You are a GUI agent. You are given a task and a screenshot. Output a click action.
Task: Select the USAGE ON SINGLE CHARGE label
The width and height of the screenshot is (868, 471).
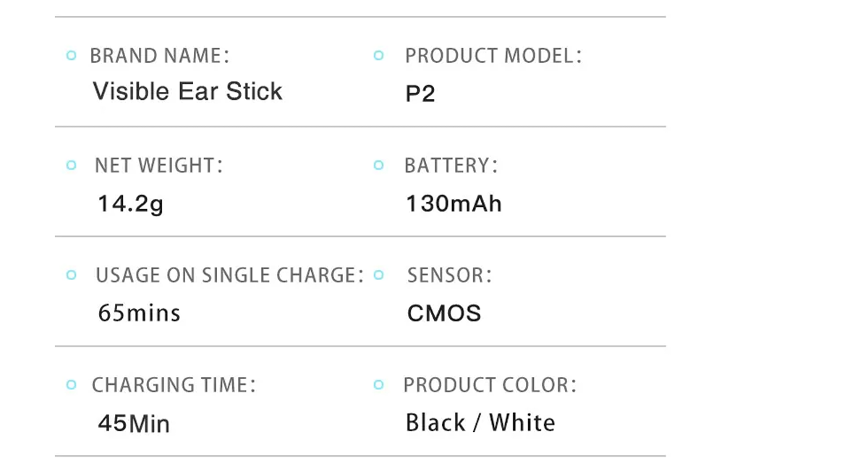coord(229,276)
